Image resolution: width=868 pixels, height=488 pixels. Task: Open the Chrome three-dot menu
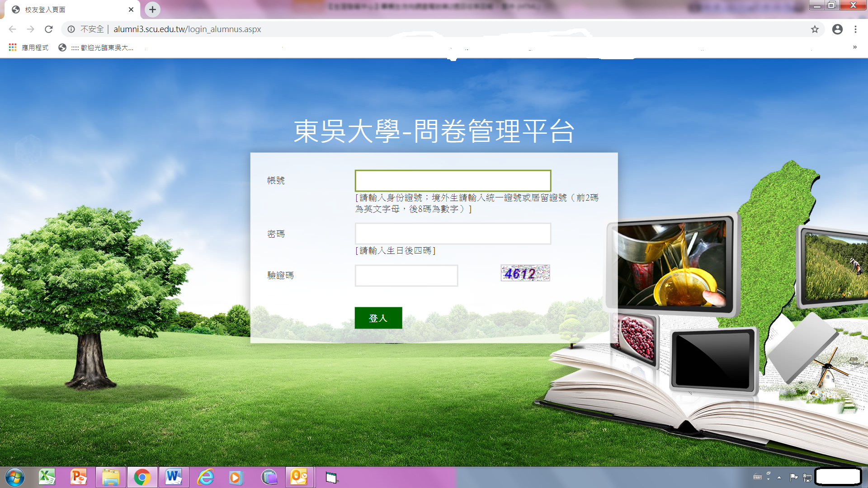855,29
